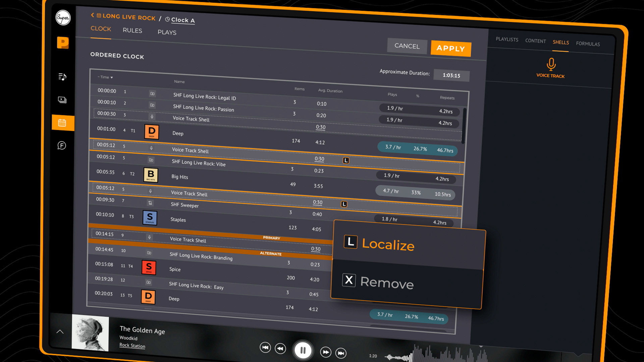Open the music playlist sidebar icon
Viewport: 644px width, 362px height.
(62, 77)
